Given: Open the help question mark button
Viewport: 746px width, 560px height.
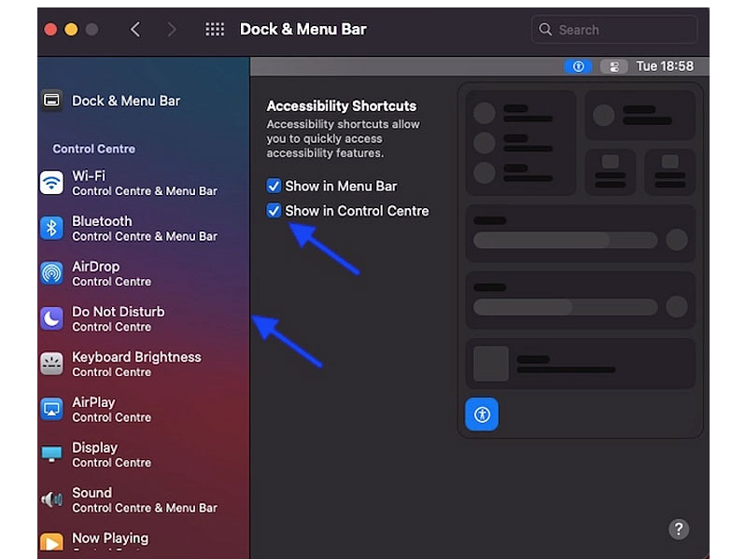Looking at the screenshot, I should pos(679,529).
